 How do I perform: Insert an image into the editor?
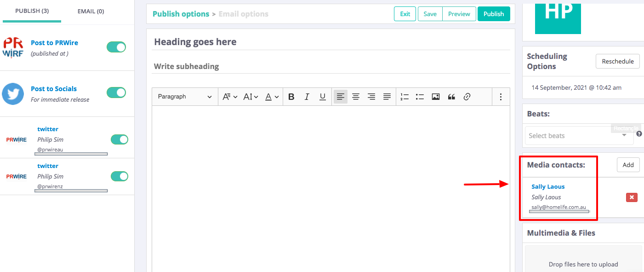tap(436, 97)
